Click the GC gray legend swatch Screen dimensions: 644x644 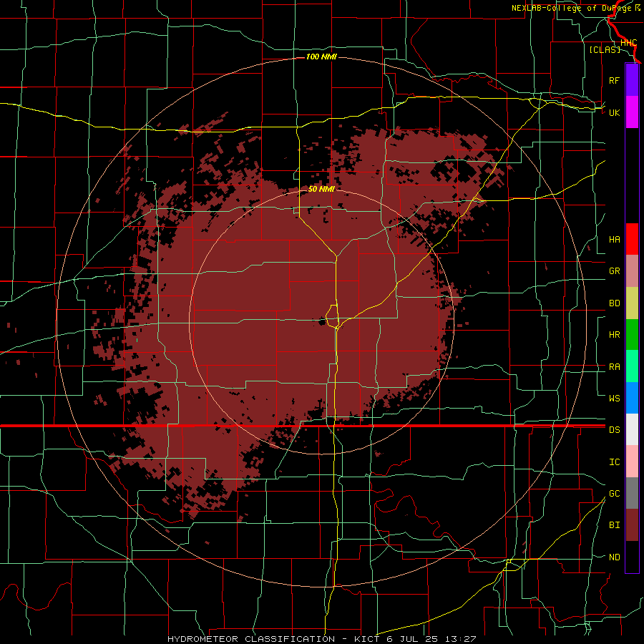(x=632, y=493)
